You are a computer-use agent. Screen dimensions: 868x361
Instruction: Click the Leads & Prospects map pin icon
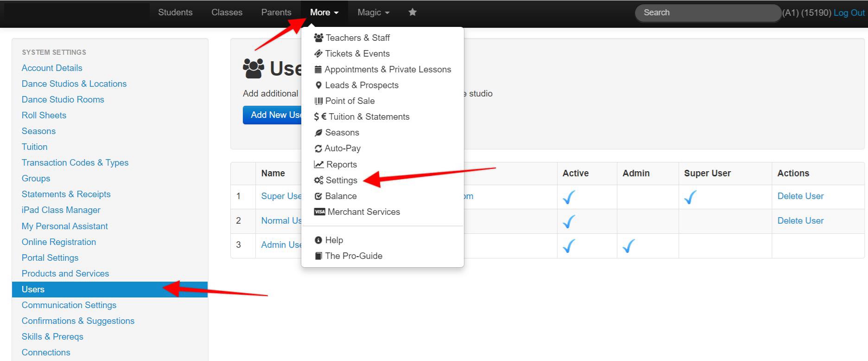pyautogui.click(x=318, y=85)
